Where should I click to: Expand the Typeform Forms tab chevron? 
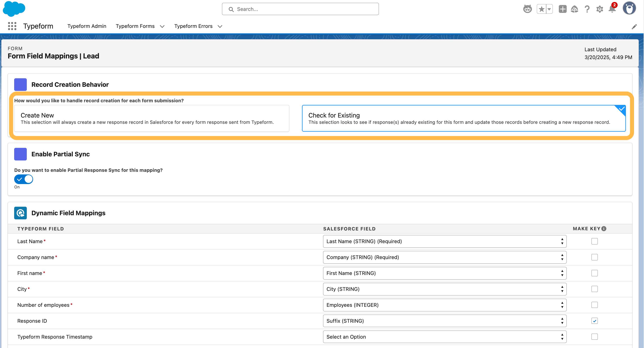click(x=162, y=26)
